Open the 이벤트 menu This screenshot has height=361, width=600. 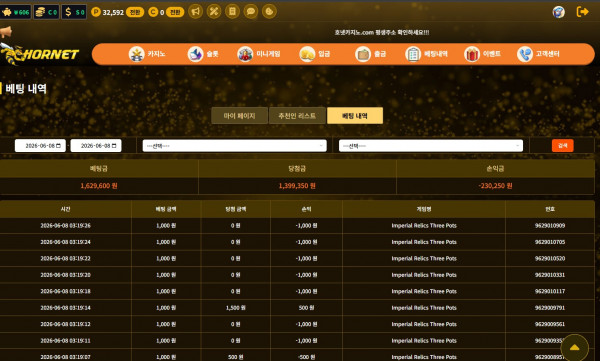point(492,54)
